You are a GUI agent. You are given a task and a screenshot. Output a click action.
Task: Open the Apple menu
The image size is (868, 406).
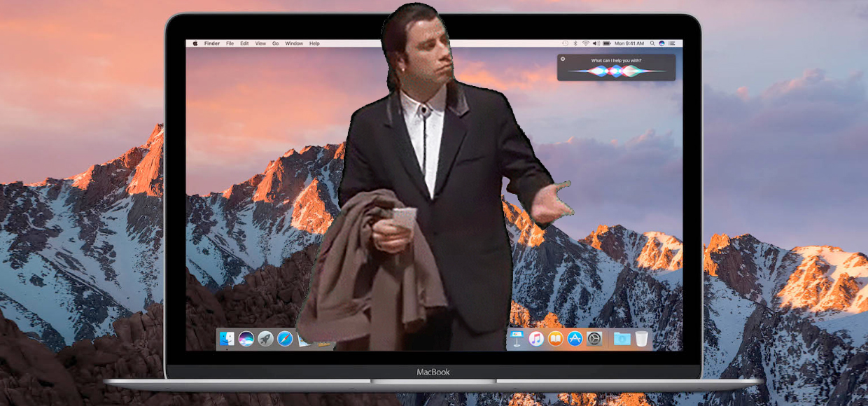tap(195, 43)
